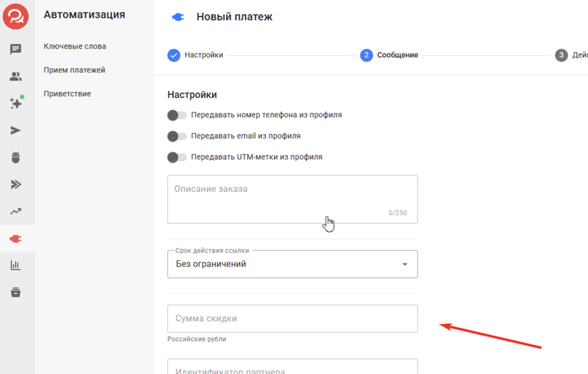This screenshot has width=588, height=374.
Task: Open the bar chart statistics icon
Action: tap(16, 265)
